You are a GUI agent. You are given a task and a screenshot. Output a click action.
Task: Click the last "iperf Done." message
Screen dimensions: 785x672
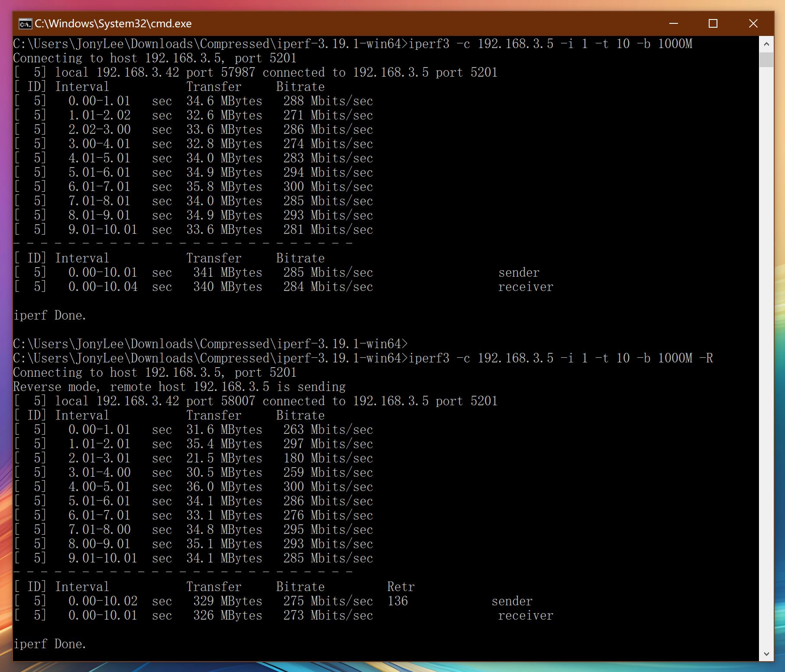point(50,644)
